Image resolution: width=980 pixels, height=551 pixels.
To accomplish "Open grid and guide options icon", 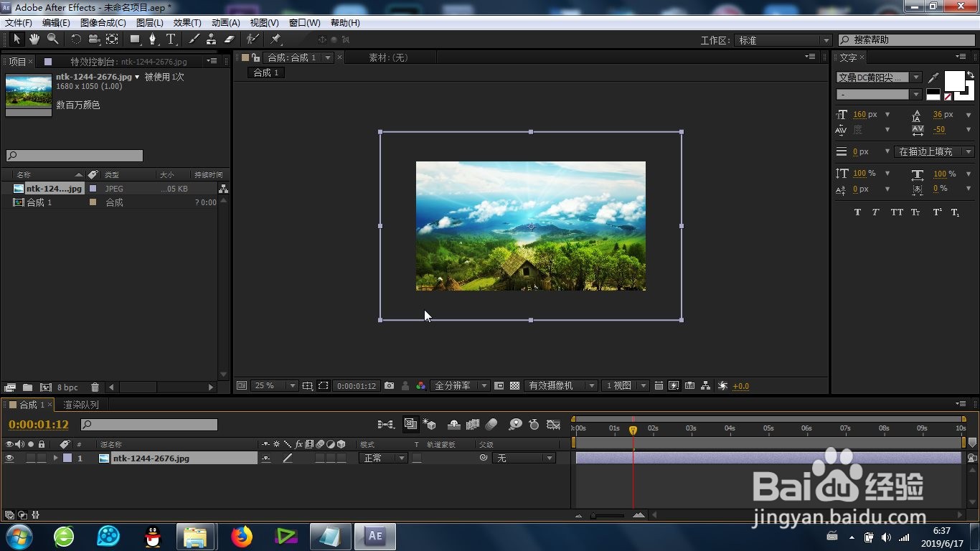I will [307, 385].
